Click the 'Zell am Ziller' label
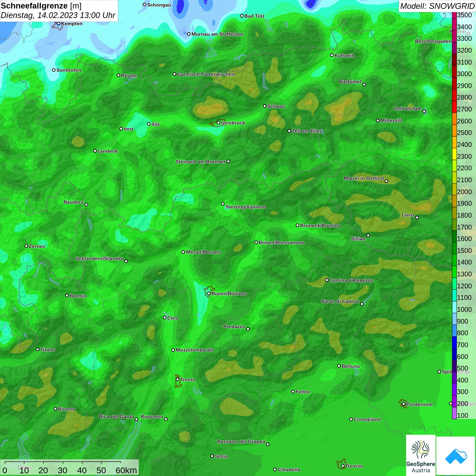This screenshot has width=476, height=476. click(307, 131)
